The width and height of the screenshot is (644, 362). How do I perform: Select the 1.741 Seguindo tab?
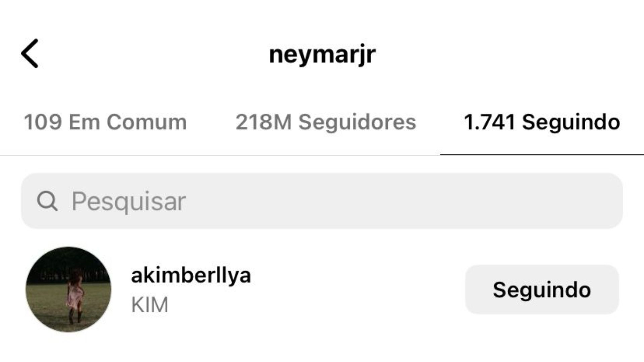click(542, 122)
